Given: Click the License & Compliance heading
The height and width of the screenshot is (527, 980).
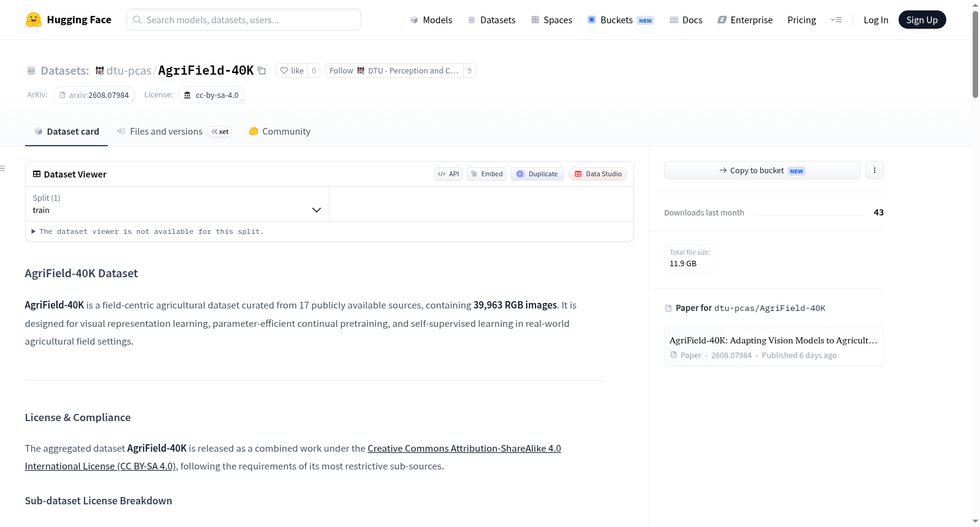Looking at the screenshot, I should pos(78,417).
